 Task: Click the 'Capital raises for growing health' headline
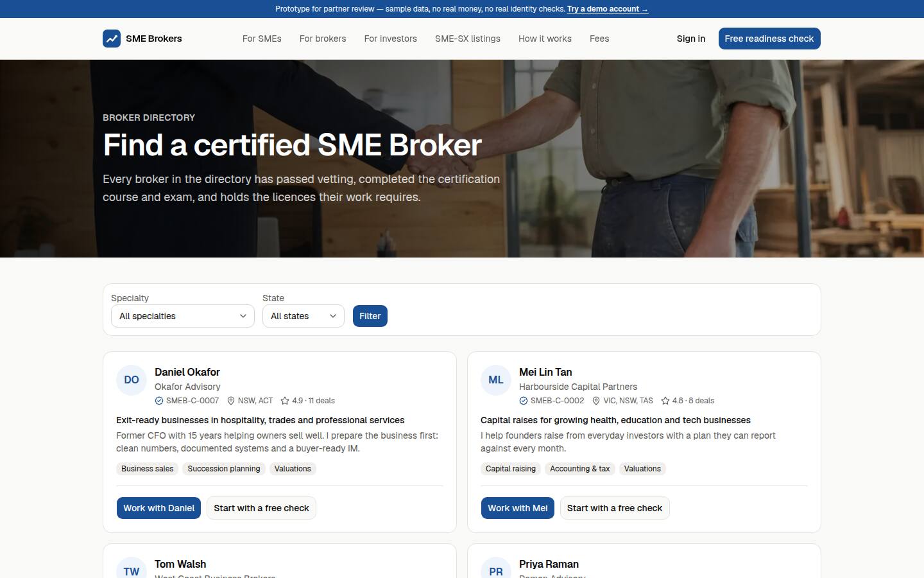click(x=615, y=420)
